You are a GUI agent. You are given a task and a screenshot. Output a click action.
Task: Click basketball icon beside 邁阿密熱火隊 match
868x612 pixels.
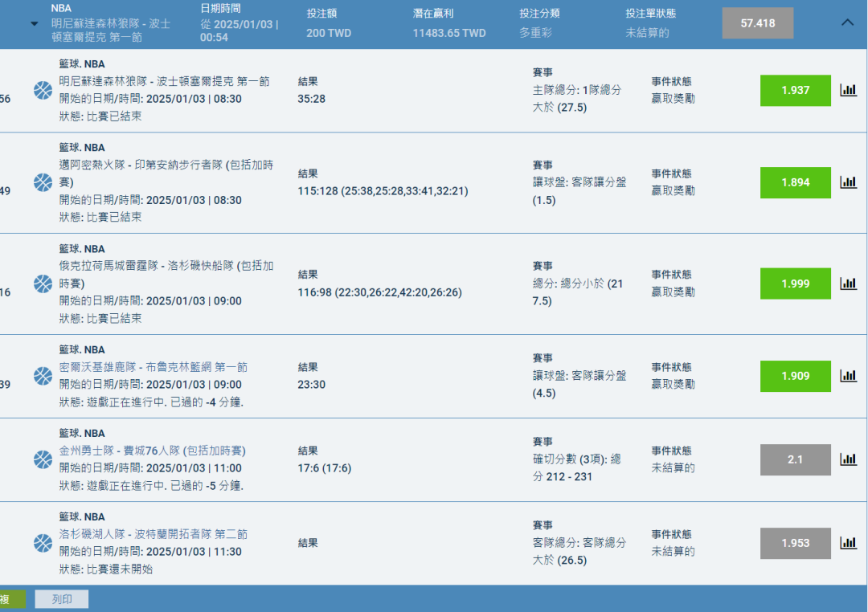(x=43, y=182)
